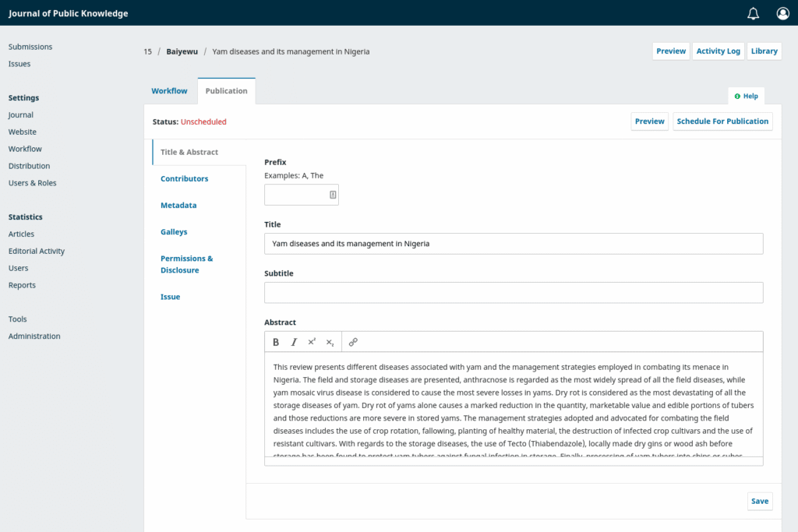Click the language indicator inside the Prefix field
The width and height of the screenshot is (798, 532).
pyautogui.click(x=333, y=194)
